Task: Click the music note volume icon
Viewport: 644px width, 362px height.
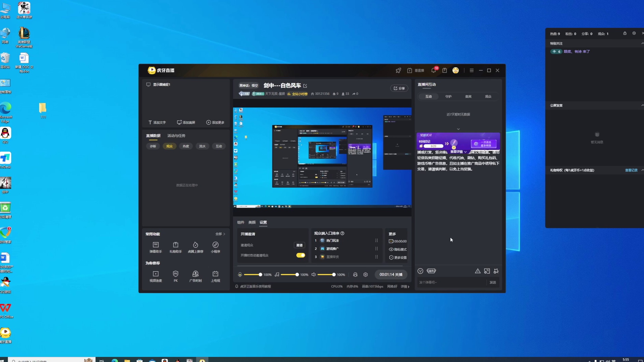Action: 277,275
